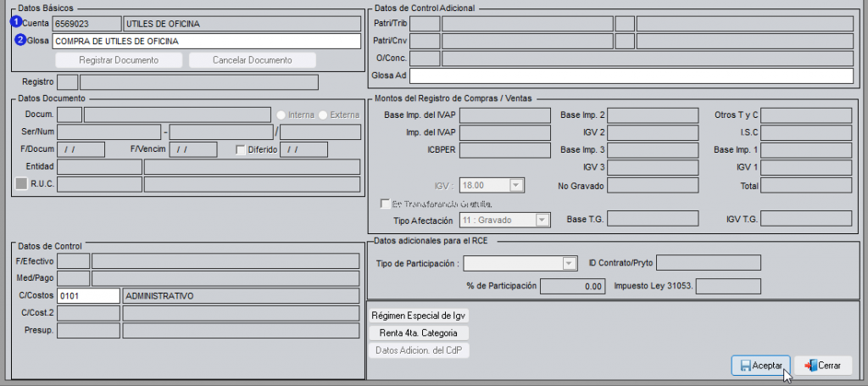Click the Ser/Num series field
This screenshot has width=868, height=386.
109,131
